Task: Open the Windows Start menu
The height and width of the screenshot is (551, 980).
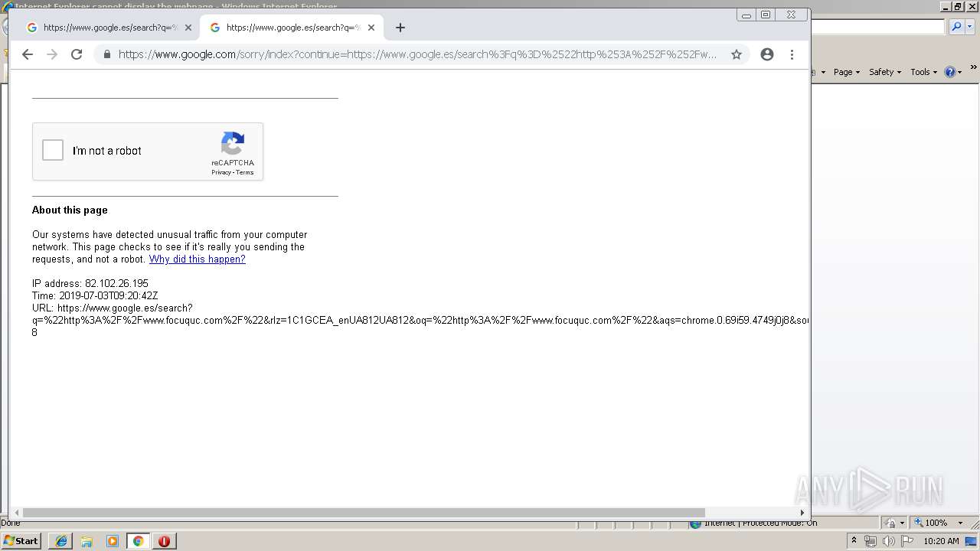Action: coord(21,541)
